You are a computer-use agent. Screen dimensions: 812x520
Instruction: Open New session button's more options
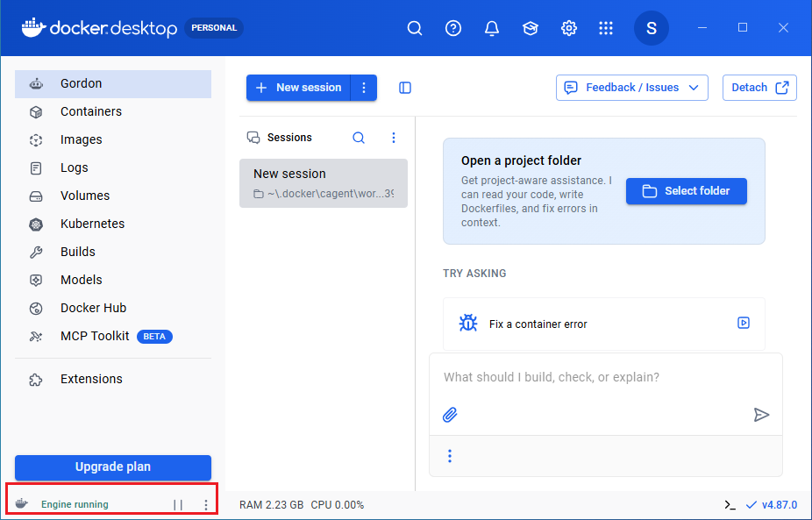[x=364, y=88]
